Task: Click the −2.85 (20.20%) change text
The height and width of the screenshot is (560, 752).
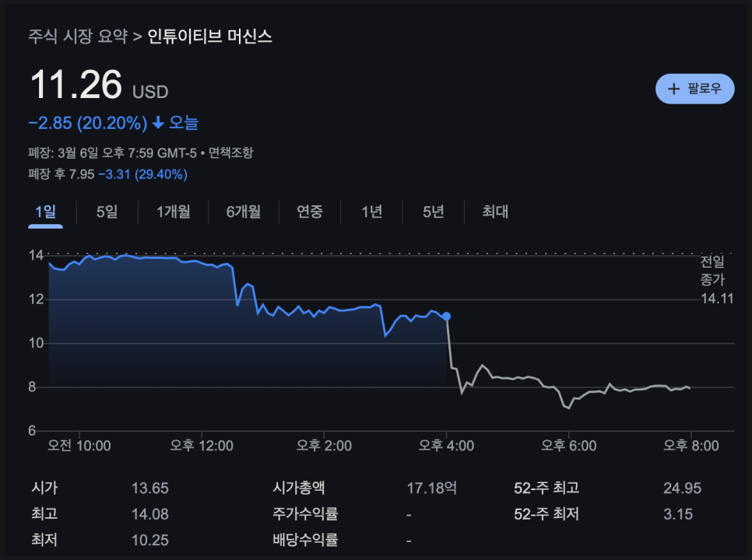Action: coord(88,123)
